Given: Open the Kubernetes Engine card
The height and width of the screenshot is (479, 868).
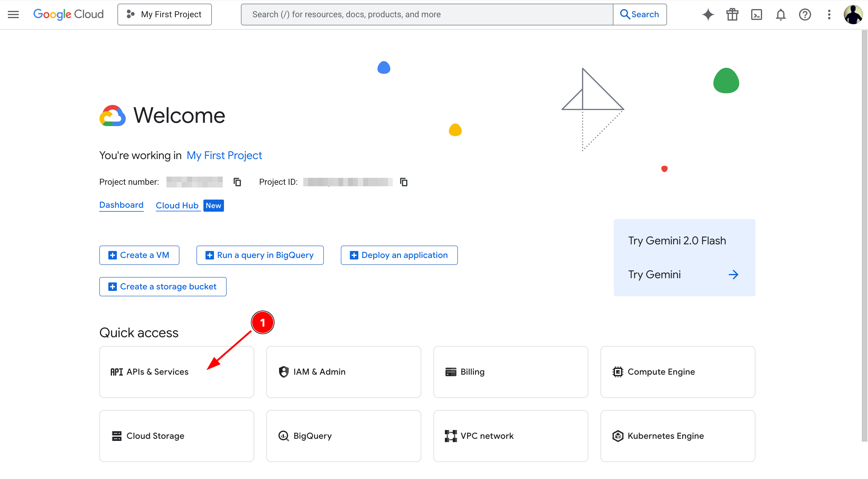Looking at the screenshot, I should (x=678, y=436).
